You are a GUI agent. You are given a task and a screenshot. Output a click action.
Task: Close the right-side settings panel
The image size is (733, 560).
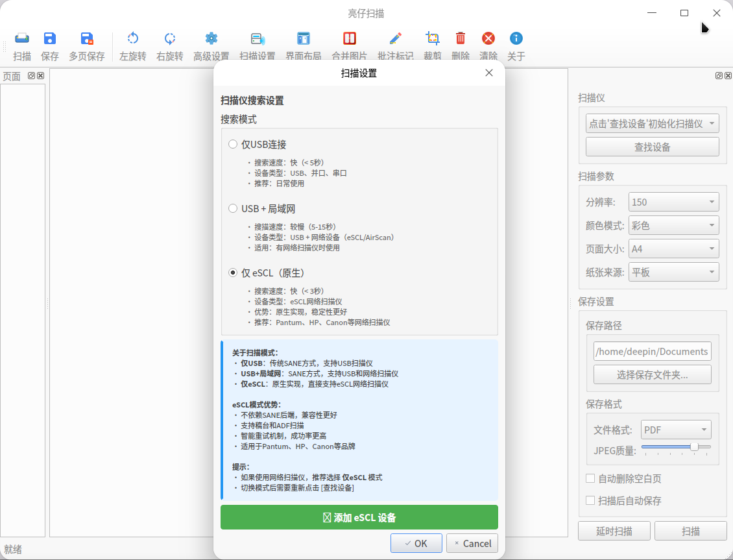tap(728, 76)
